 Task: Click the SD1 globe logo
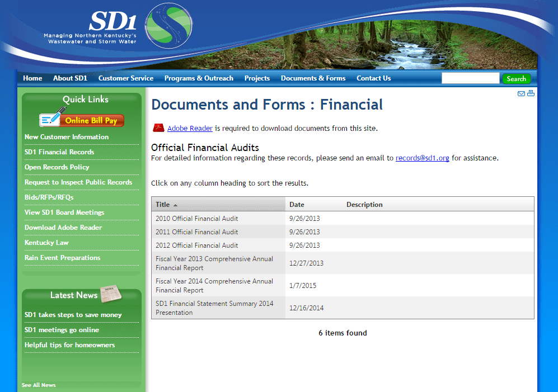click(168, 26)
